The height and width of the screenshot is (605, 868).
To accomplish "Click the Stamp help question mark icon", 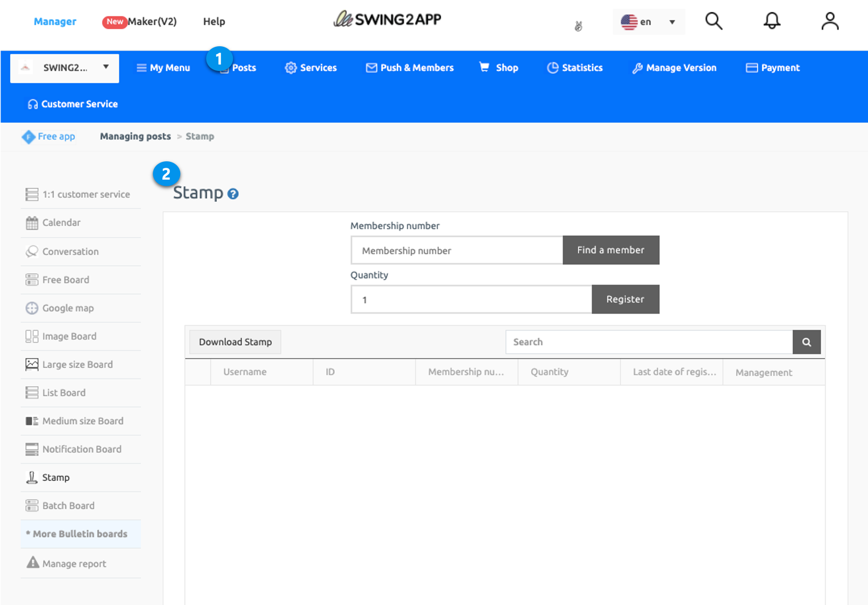I will [x=233, y=194].
